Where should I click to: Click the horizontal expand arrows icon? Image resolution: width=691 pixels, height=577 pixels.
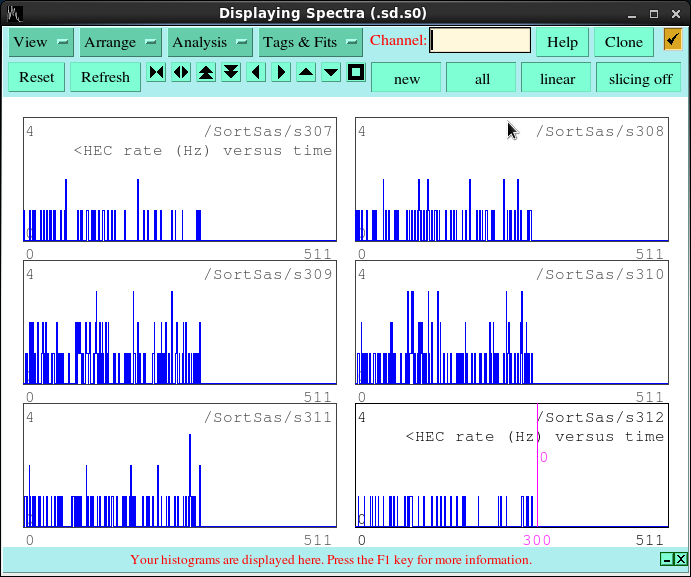coord(181,73)
